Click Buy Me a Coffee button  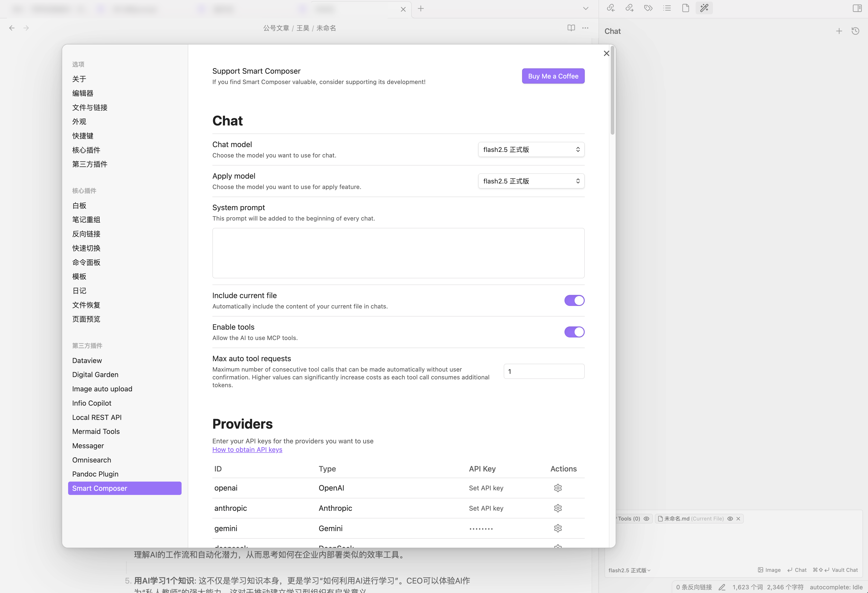click(x=553, y=76)
